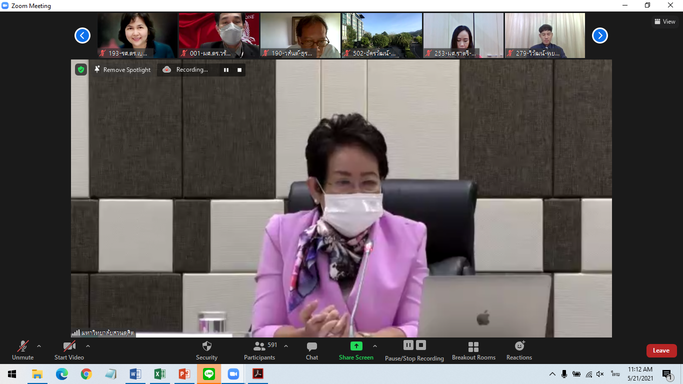Switch to Adobe Acrobat in taskbar
683x384 pixels.
258,374
